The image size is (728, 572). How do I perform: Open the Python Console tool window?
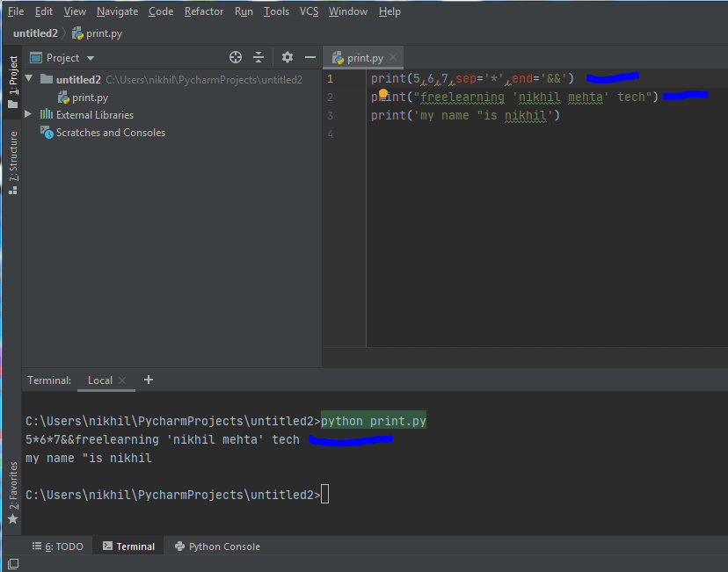[217, 546]
